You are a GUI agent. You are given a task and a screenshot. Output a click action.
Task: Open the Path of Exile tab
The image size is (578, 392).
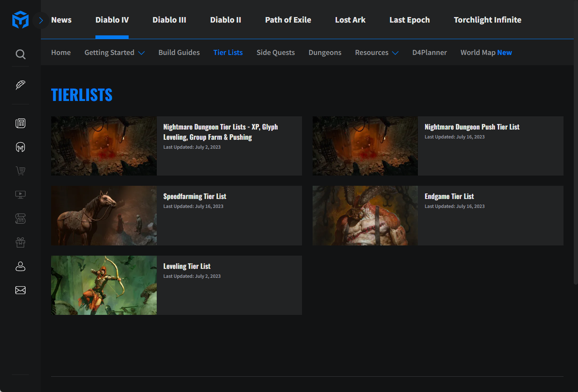pos(288,20)
